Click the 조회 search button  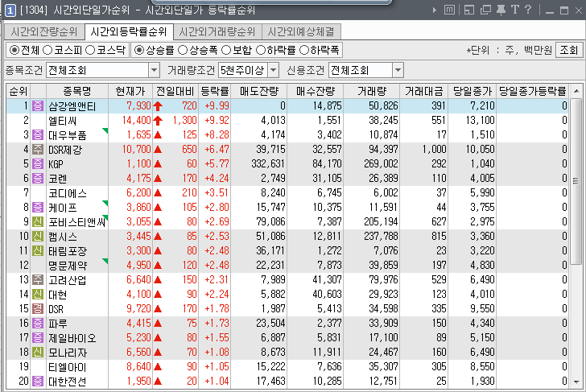point(569,50)
